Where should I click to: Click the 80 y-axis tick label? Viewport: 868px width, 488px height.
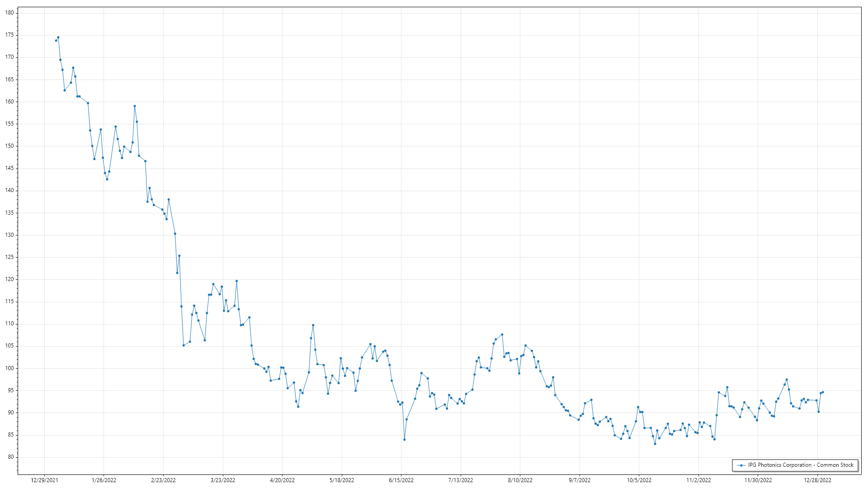11,457
